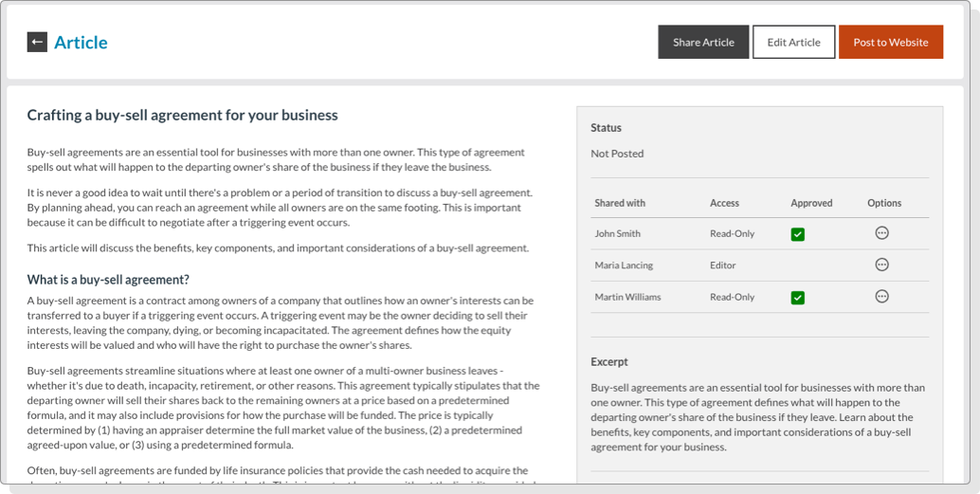
Task: Select the Shared with column header
Action: 620,203
